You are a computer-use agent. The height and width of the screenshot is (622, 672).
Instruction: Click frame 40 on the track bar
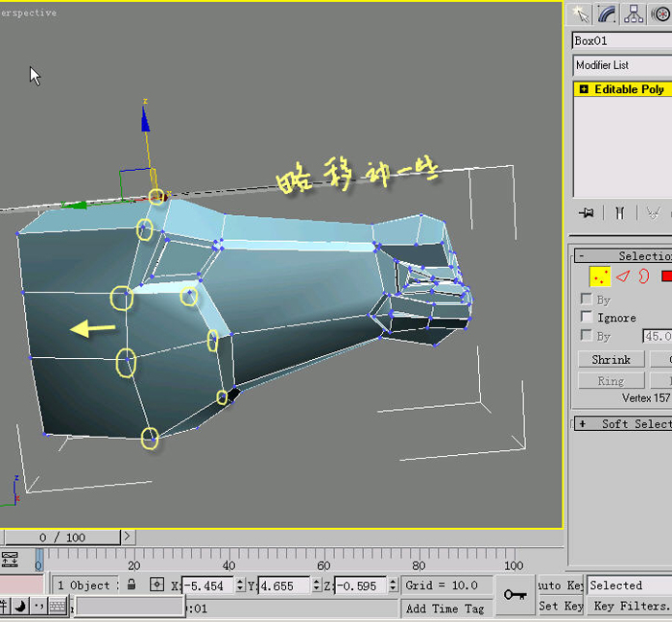tap(228, 565)
